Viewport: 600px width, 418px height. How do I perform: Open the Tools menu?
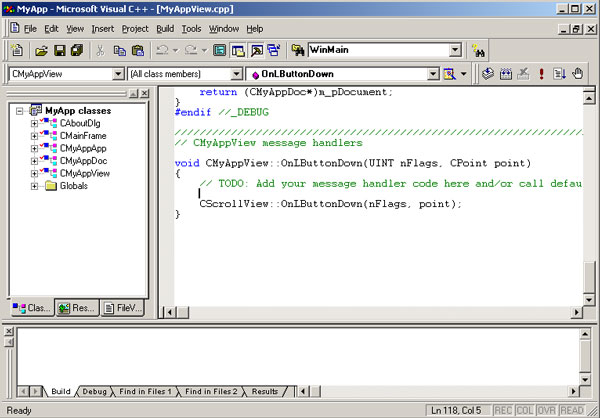click(x=191, y=29)
